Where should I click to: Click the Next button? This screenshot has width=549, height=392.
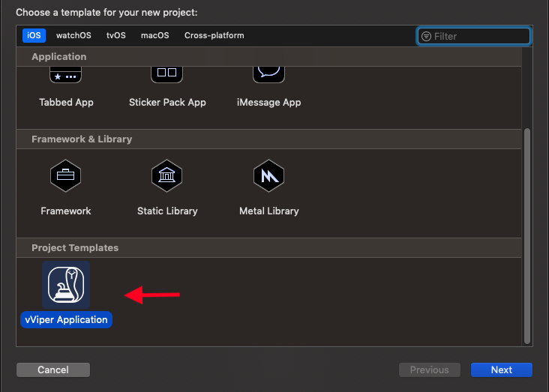(x=501, y=370)
